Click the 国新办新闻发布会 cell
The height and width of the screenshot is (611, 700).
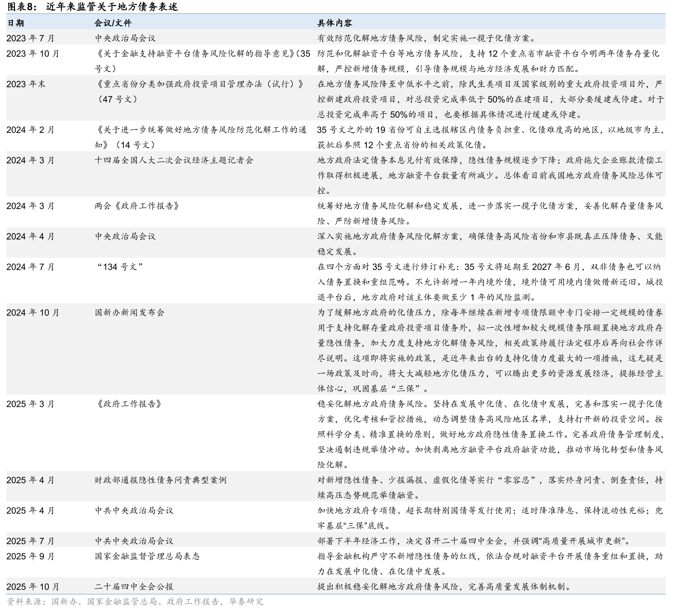click(x=129, y=313)
